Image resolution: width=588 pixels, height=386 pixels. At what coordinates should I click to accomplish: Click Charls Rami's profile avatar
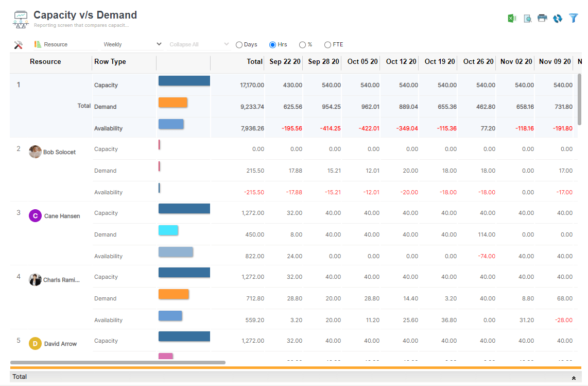click(35, 280)
